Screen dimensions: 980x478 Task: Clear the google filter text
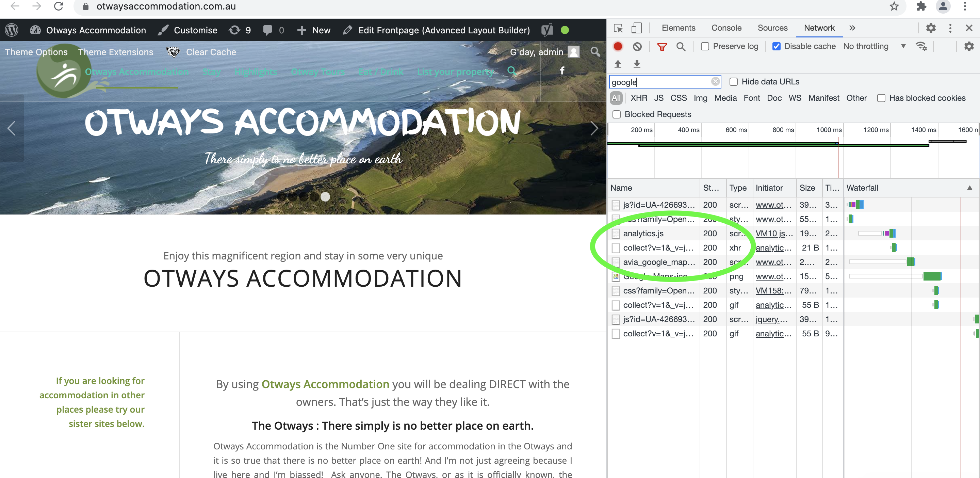[715, 81]
